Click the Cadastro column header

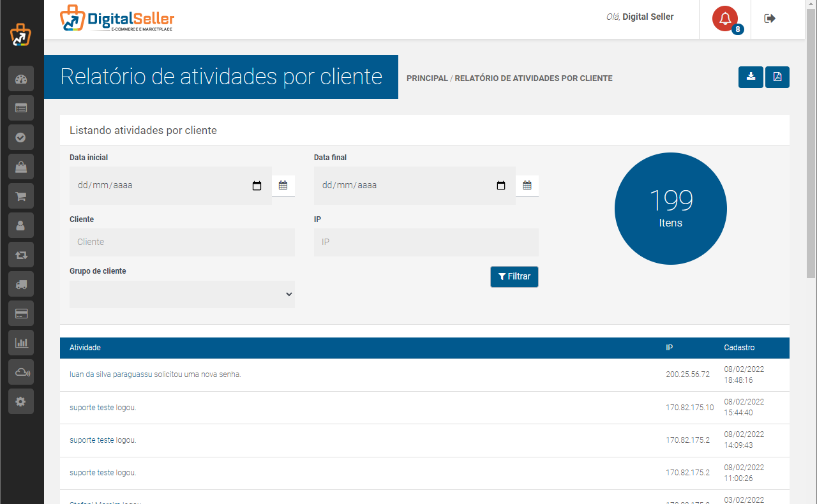(x=739, y=348)
